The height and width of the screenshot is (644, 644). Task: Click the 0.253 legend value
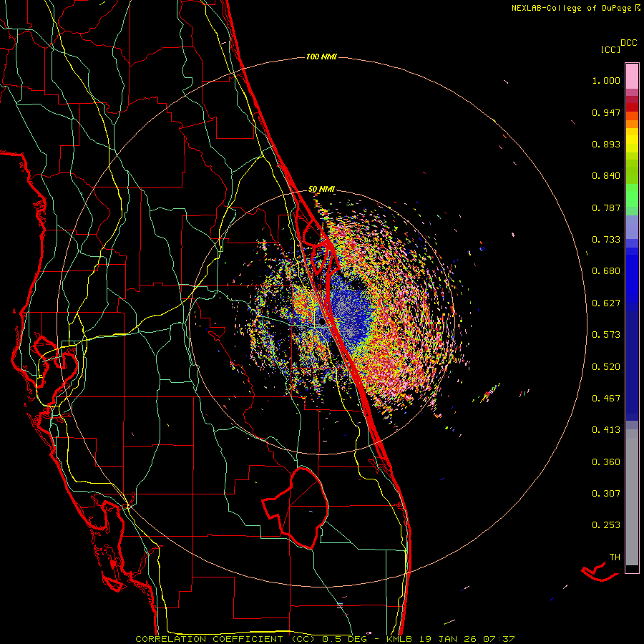click(606, 525)
